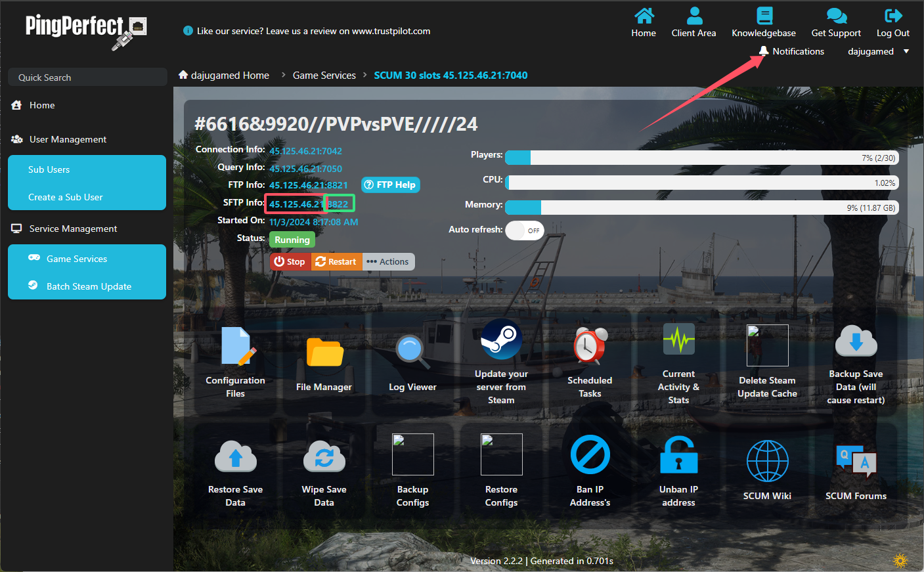
Task: Click Backup Save Data cloud icon
Action: pos(856,340)
